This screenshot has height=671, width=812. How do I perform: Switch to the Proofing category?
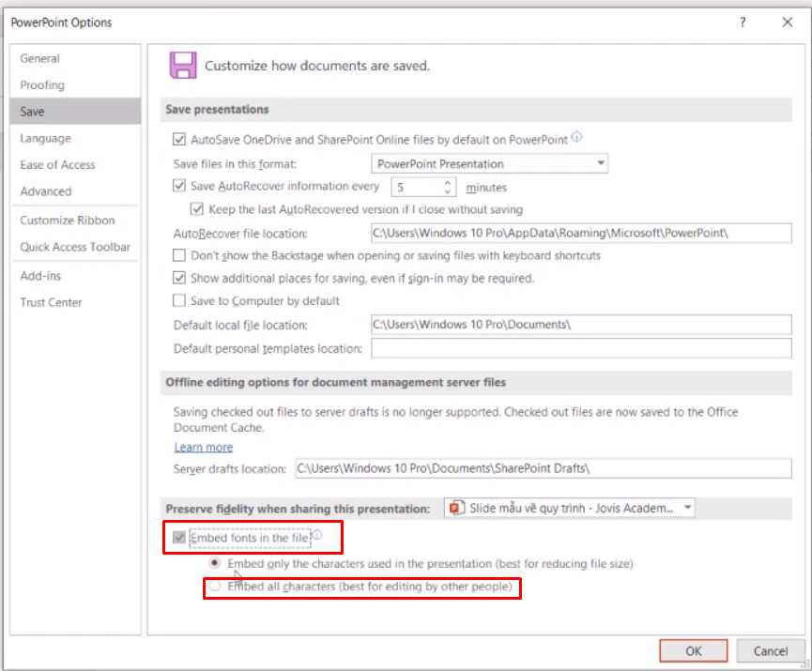pos(43,85)
